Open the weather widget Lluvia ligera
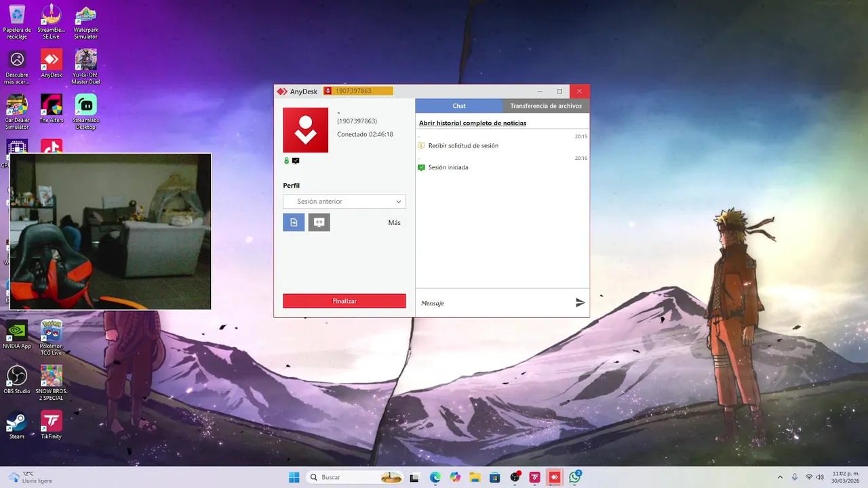The image size is (868, 488). tap(30, 477)
